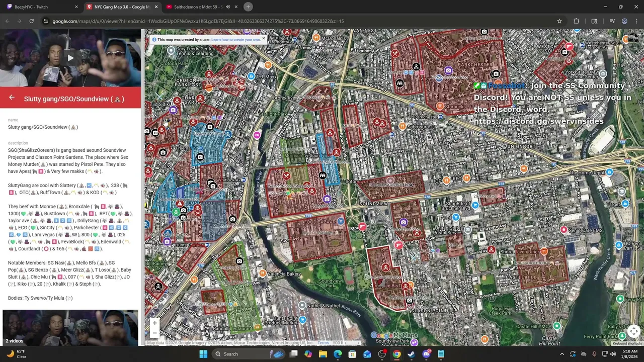Zoom in with the map plus button

click(x=155, y=323)
